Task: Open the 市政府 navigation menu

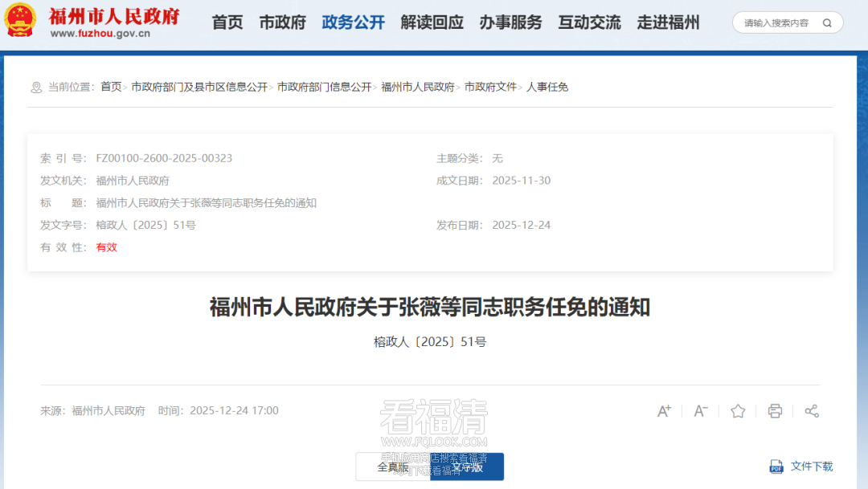Action: click(x=282, y=22)
